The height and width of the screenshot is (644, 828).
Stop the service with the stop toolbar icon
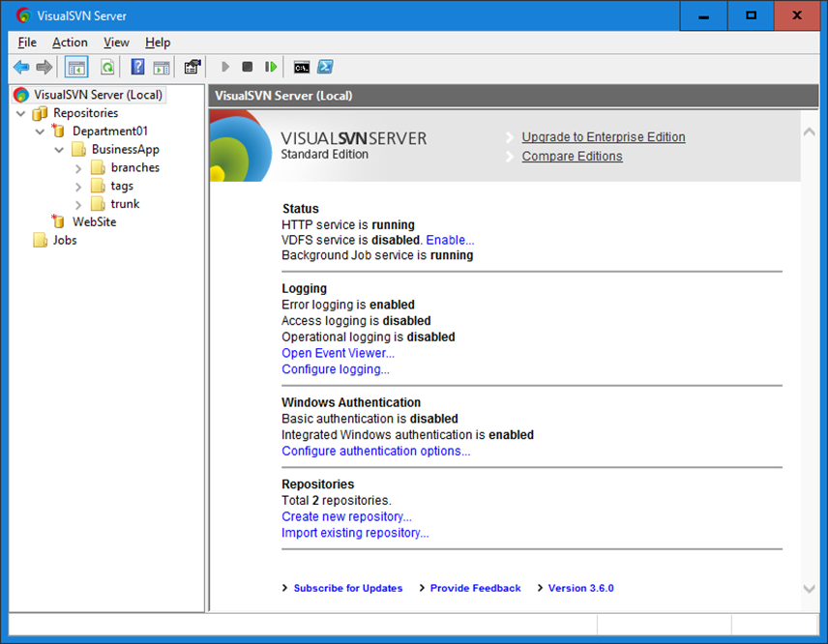[x=248, y=67]
